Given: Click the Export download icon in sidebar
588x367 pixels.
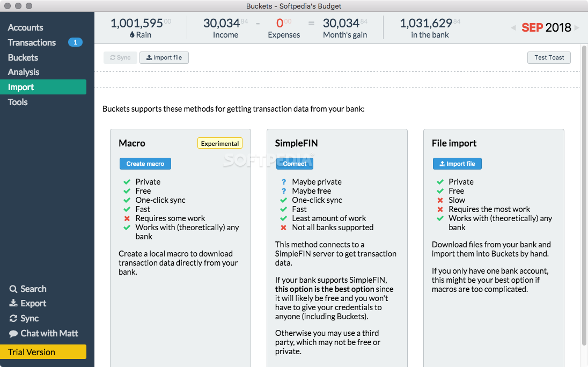Looking at the screenshot, I should (x=13, y=303).
